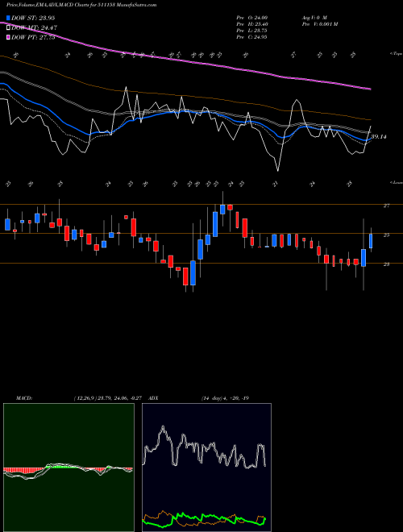
Task: Click the 25 price axis label
Action: coord(386,235)
